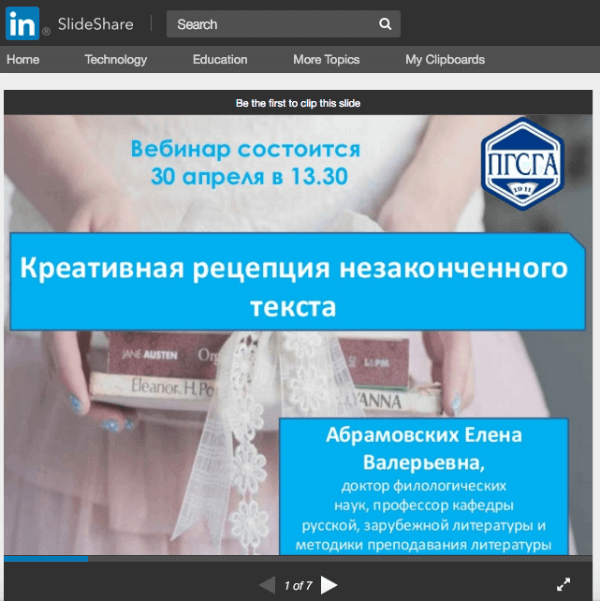Click the LinkedIn logo icon
The width and height of the screenshot is (600, 601).
pyautogui.click(x=22, y=23)
